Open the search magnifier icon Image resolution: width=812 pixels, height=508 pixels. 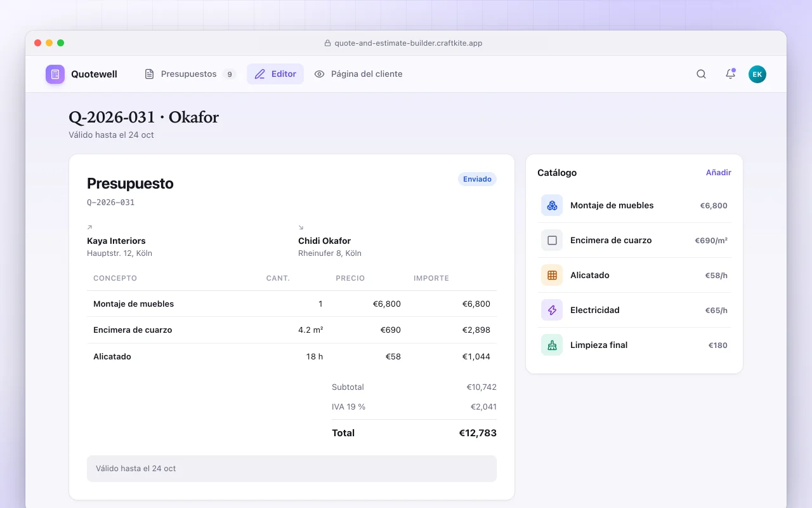tap(701, 74)
